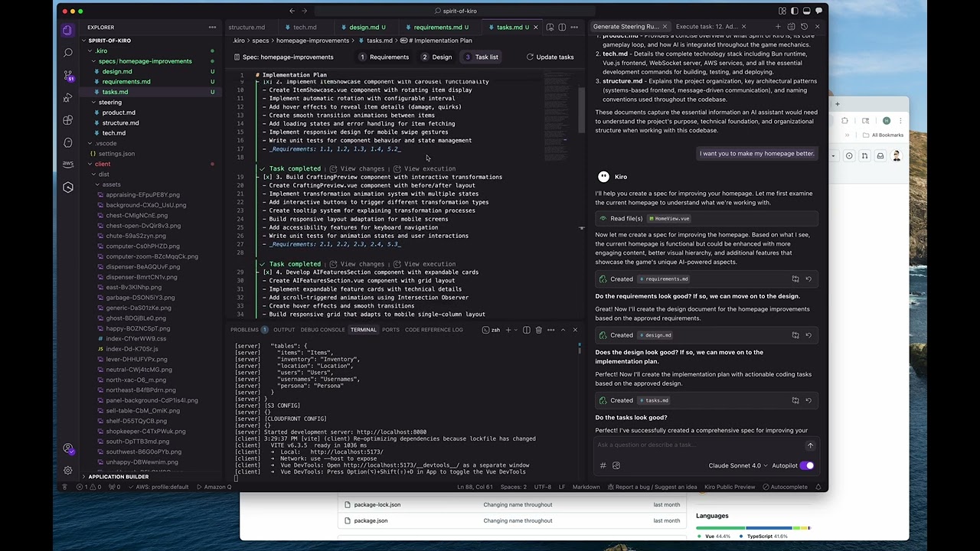980x551 pixels.
Task: Open Source Control view with 51 badge
Action: [x=67, y=75]
